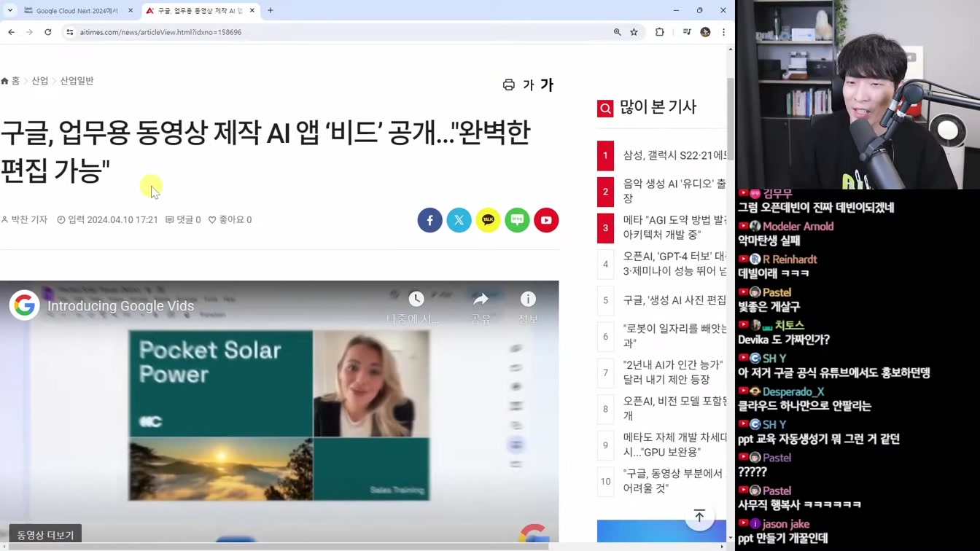Open ranked article 4 about 오픈AI GPT-4 터보
This screenshot has height=551, width=980.
pos(674,264)
